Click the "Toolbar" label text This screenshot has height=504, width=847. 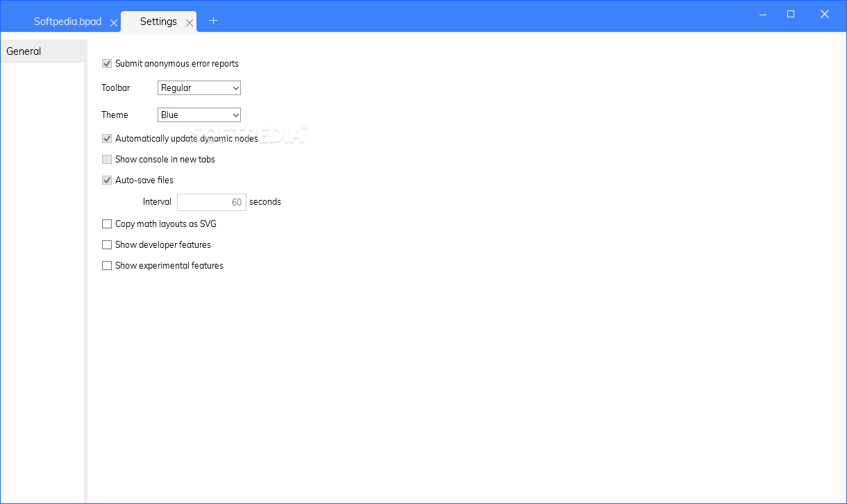coord(116,88)
